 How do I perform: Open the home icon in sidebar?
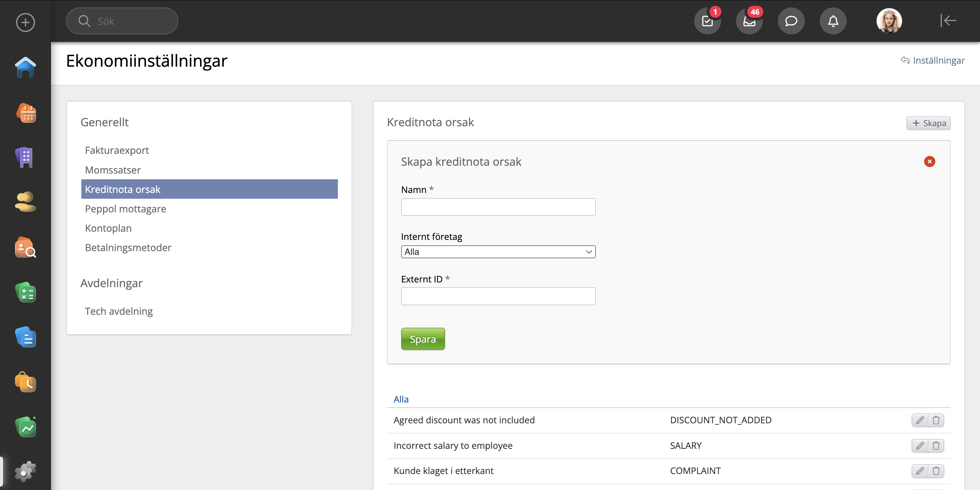tap(25, 67)
